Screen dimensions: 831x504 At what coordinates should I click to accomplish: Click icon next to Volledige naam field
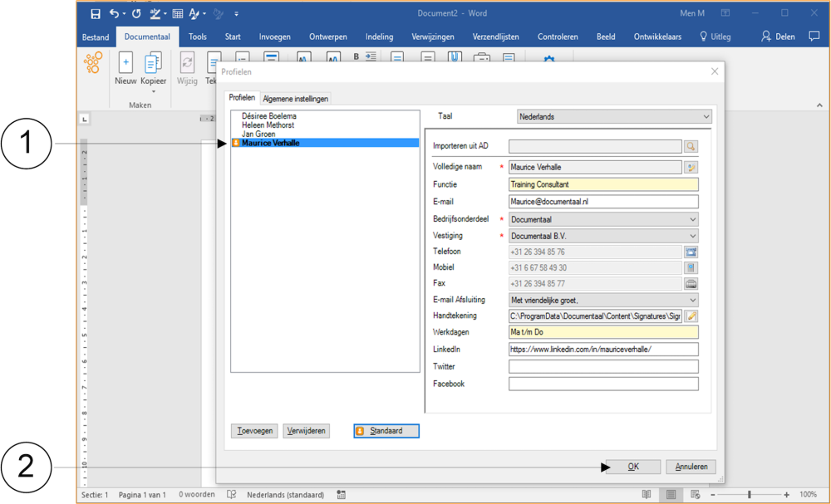click(x=691, y=167)
